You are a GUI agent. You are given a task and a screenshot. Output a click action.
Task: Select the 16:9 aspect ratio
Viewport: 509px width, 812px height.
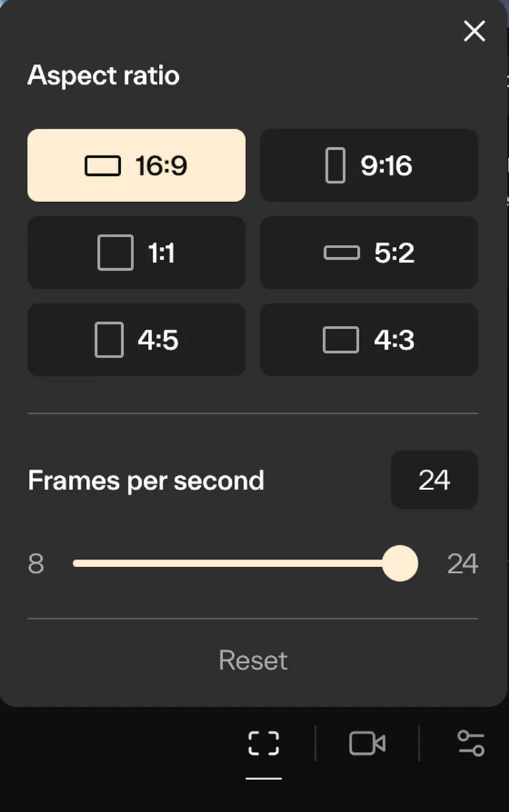[x=136, y=166]
